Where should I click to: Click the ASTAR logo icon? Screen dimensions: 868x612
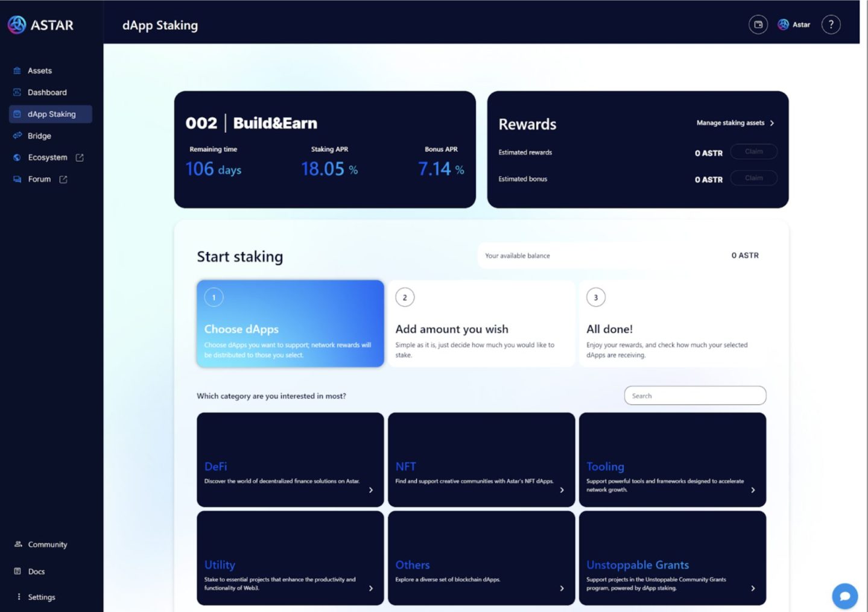(x=17, y=25)
